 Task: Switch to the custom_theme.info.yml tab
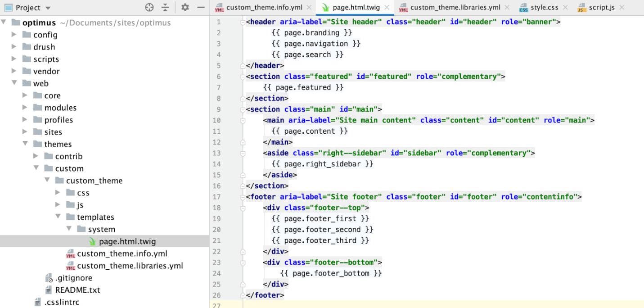(265, 7)
